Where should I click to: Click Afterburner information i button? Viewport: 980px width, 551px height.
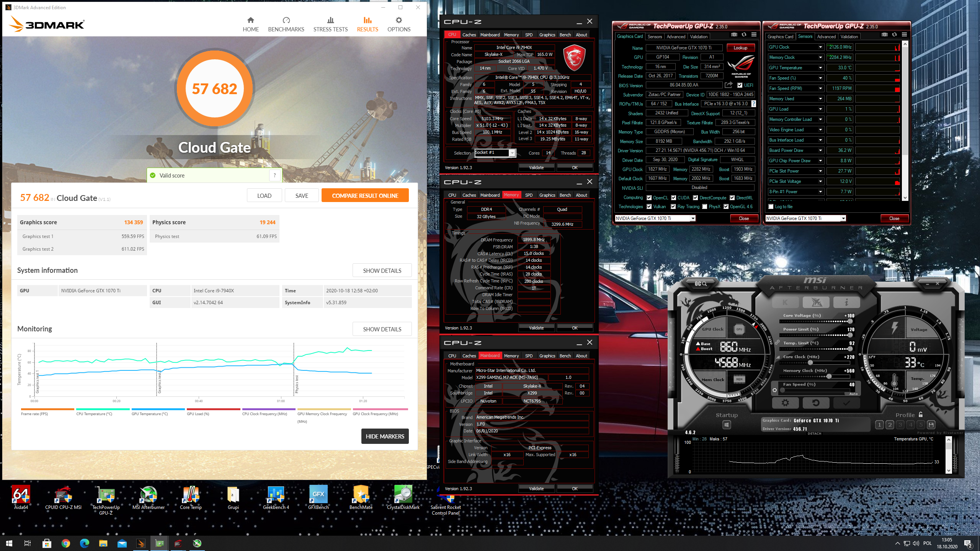tap(846, 302)
